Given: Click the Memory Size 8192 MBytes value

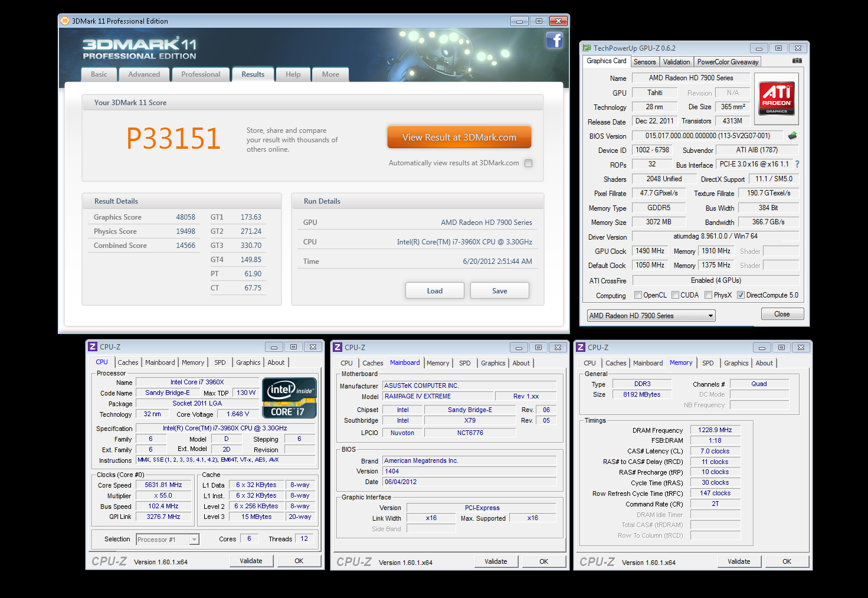Looking at the screenshot, I should pos(641,395).
